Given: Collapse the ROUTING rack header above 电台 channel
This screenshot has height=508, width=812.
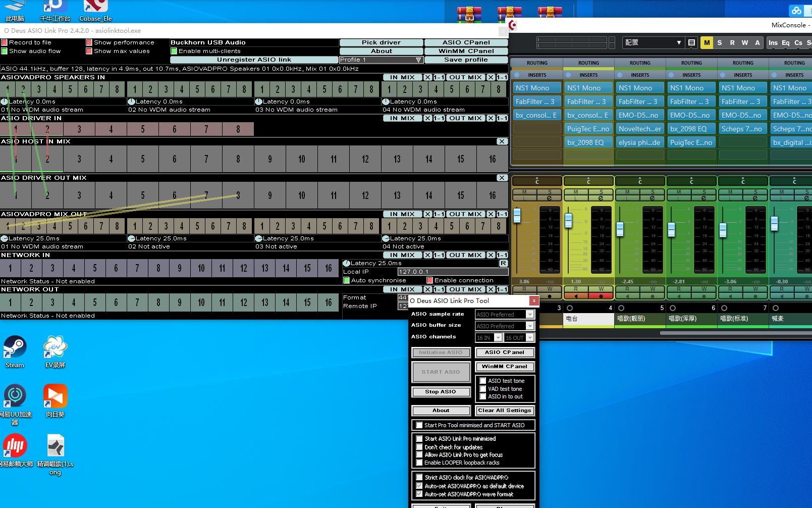Looking at the screenshot, I should [588, 63].
